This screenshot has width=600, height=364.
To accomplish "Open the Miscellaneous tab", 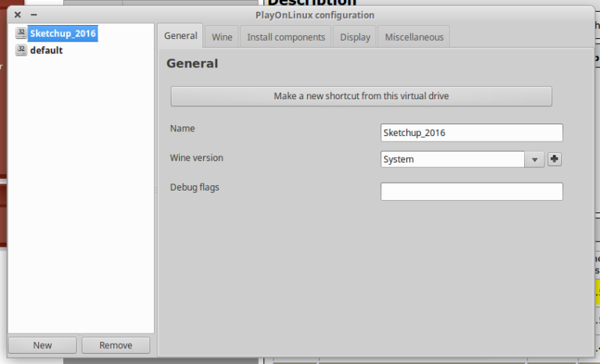I will (x=414, y=37).
